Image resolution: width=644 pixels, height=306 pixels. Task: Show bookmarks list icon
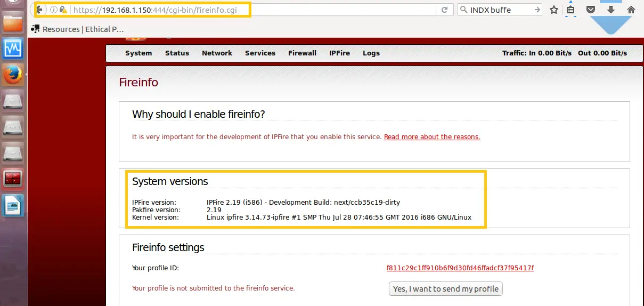(570, 10)
